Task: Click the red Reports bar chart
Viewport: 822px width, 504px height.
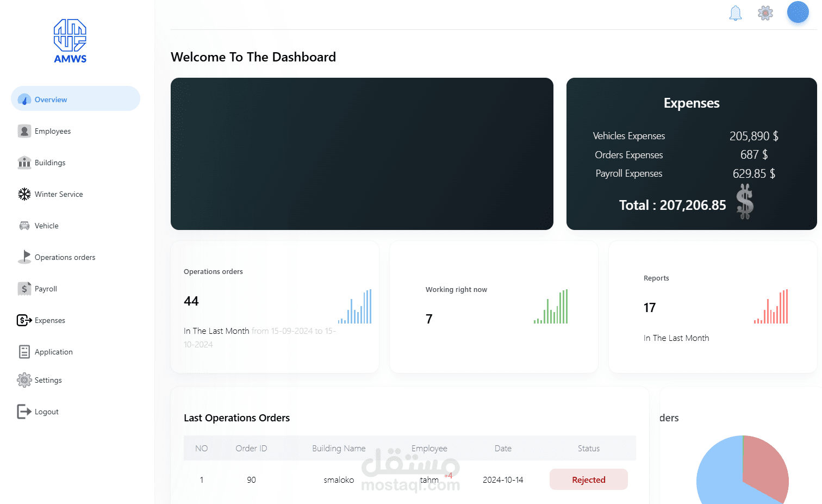Action: [771, 307]
